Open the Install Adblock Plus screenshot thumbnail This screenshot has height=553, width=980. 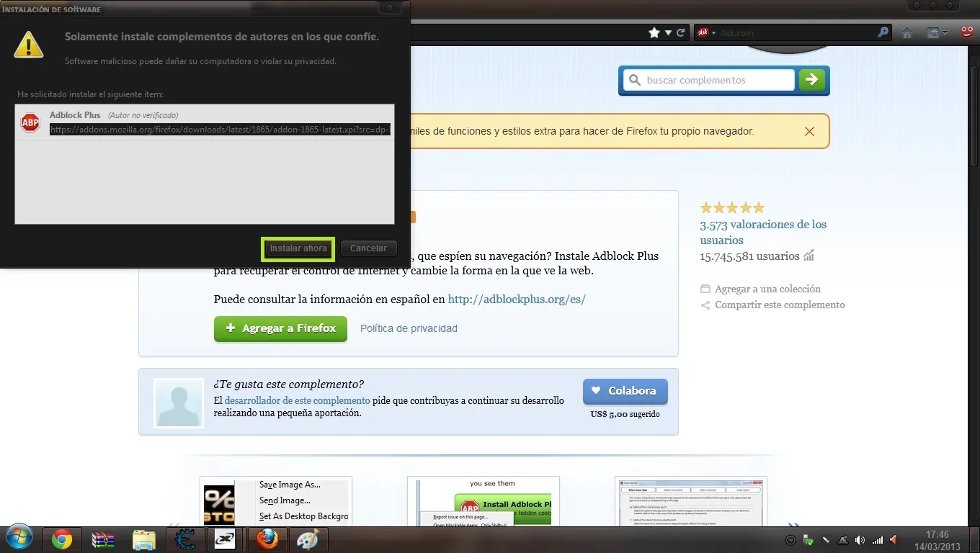coord(484,500)
